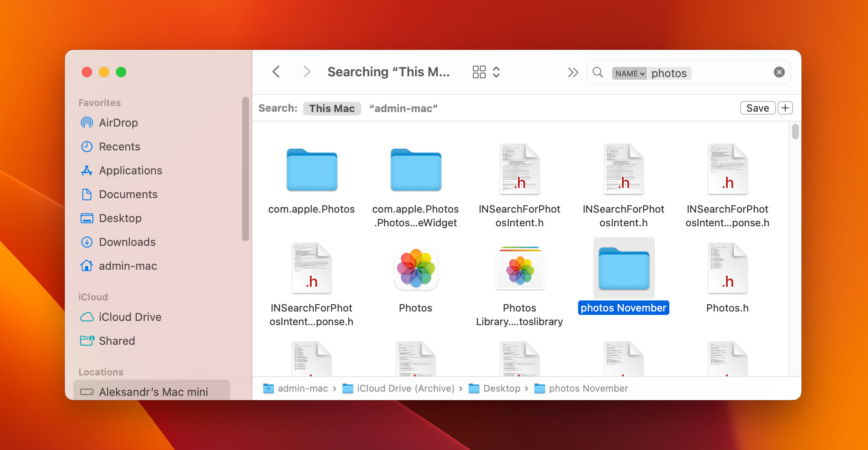
Task: Click the photos November file name label
Action: click(623, 308)
